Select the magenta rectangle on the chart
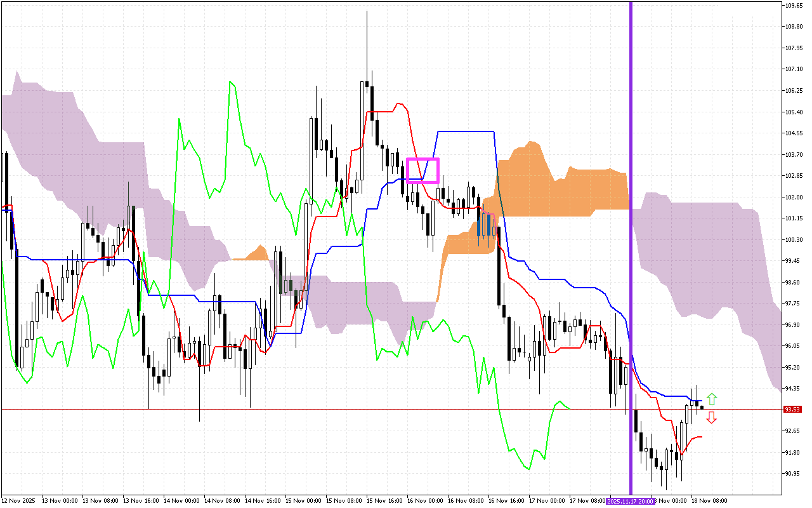The height and width of the screenshot is (508, 812). pyautogui.click(x=422, y=170)
